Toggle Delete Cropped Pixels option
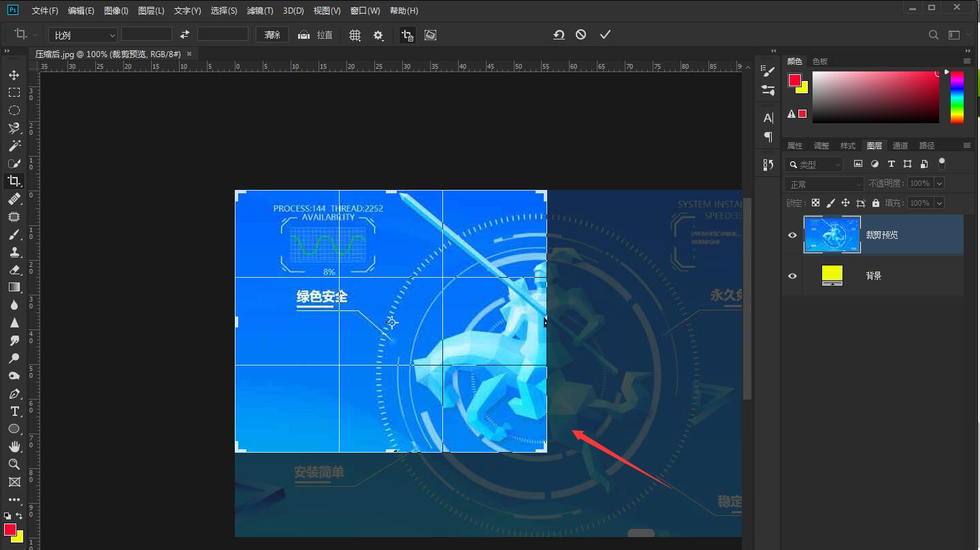The width and height of the screenshot is (980, 550). (407, 35)
